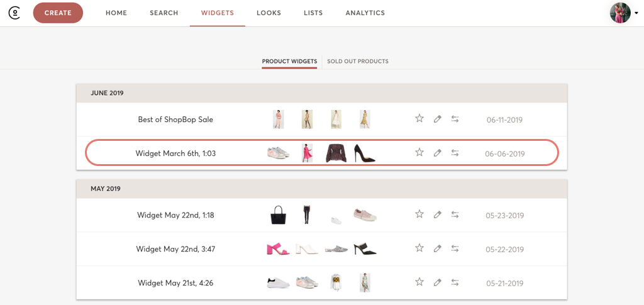Click swap arrows icon for Widget March 6th, 1:03
This screenshot has width=644, height=305.
(x=455, y=153)
